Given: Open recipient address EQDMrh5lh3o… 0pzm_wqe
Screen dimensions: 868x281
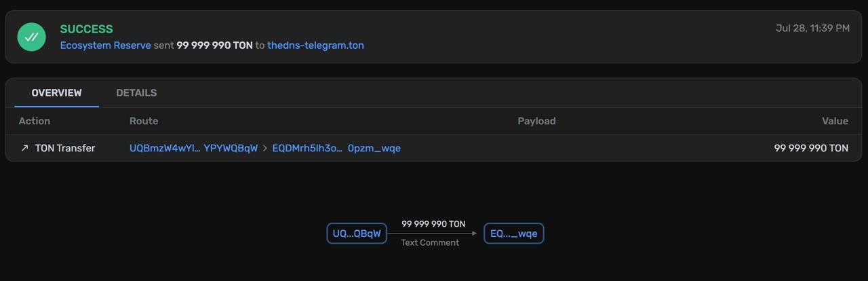Looking at the screenshot, I should click(x=336, y=148).
